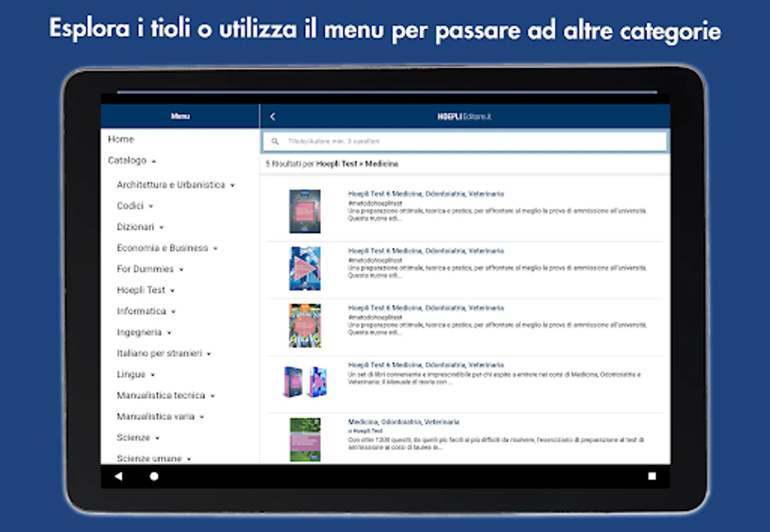The height and width of the screenshot is (532, 770).
Task: Open the 'Medicina, Odontoiatria, Veterinaria' title with 'di Hoepli Test'
Action: [403, 422]
